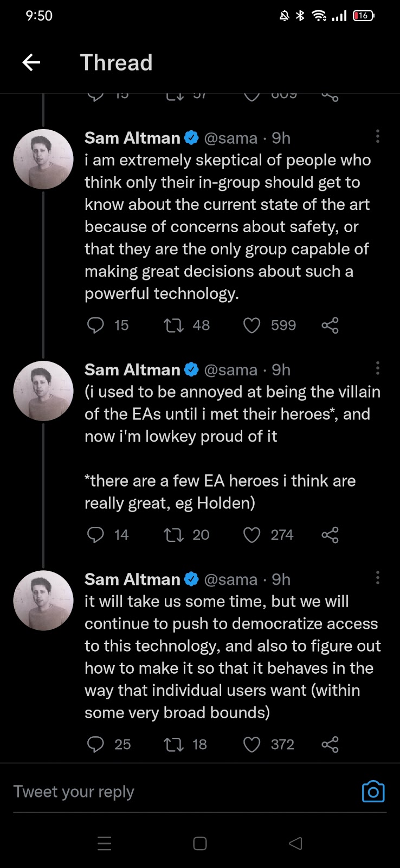The height and width of the screenshot is (868, 400).
Task: Retweet the tweet with 48 retweets
Action: click(x=174, y=325)
